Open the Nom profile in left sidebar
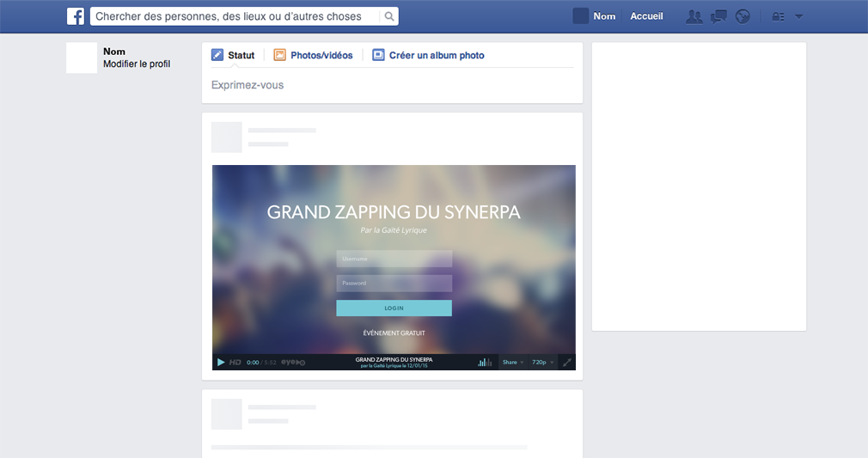The height and width of the screenshot is (458, 868). click(x=114, y=52)
